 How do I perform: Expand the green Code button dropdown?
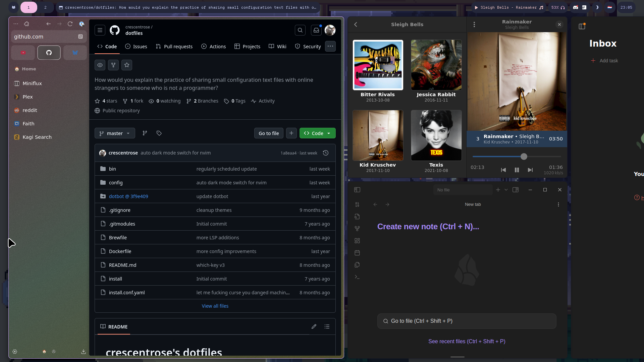(329, 133)
